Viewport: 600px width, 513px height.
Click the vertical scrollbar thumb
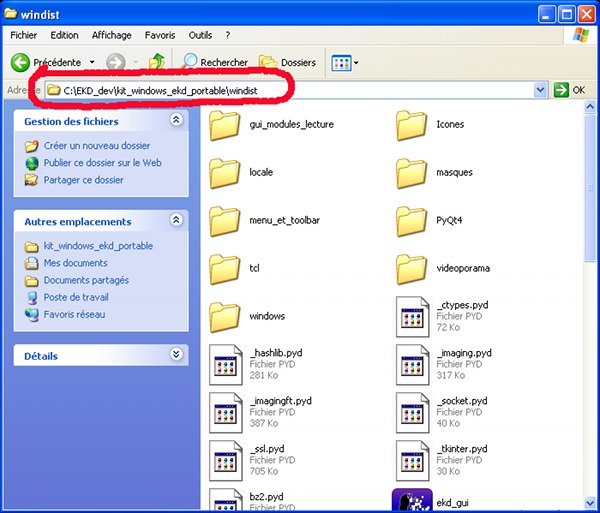[590, 188]
